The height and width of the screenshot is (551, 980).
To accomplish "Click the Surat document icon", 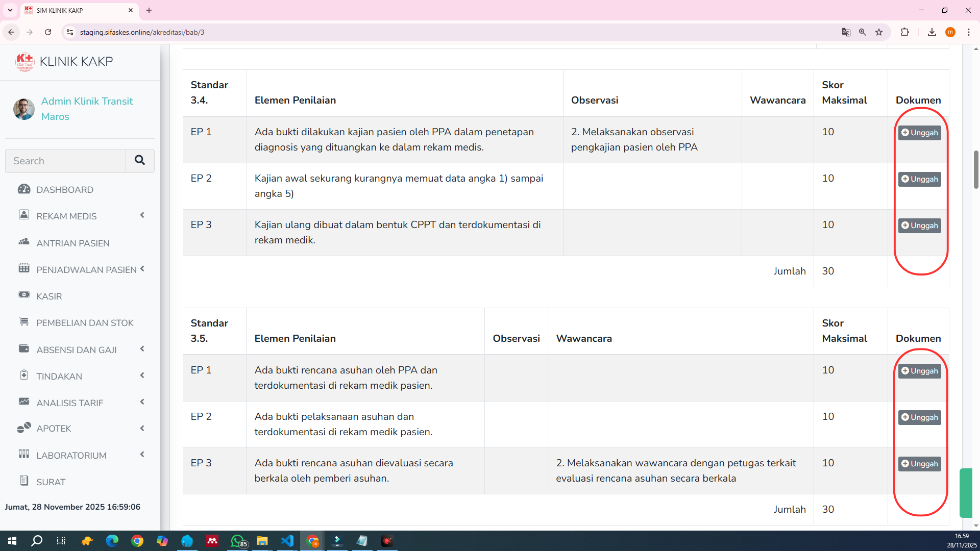I will pyautogui.click(x=24, y=481).
